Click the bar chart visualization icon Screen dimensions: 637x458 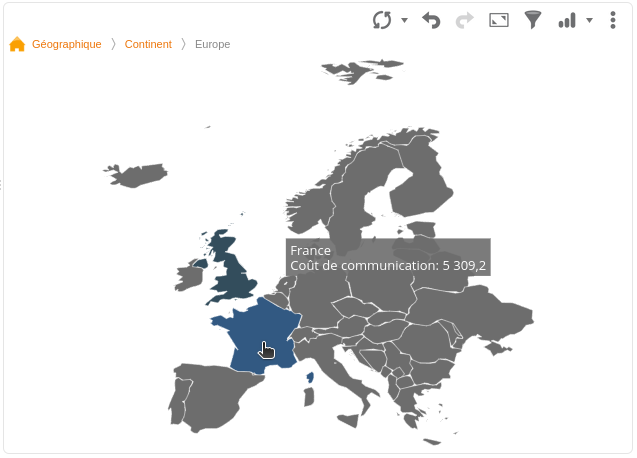point(567,20)
